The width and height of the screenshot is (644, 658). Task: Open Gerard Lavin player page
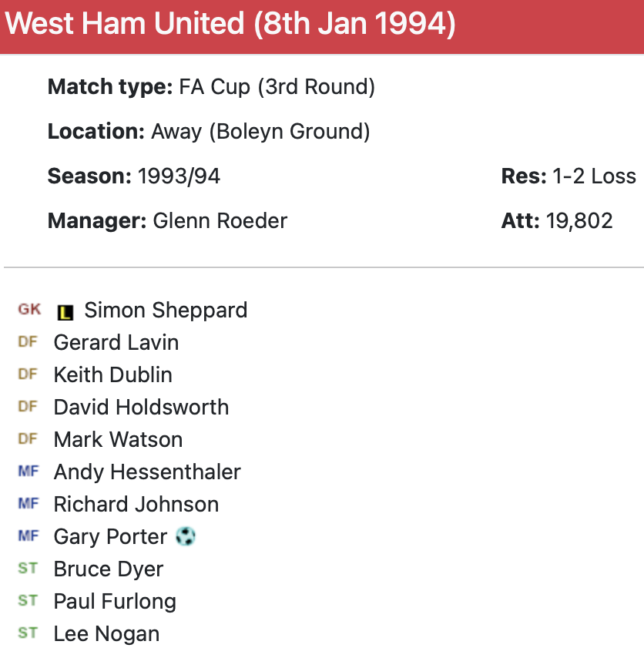point(116,343)
